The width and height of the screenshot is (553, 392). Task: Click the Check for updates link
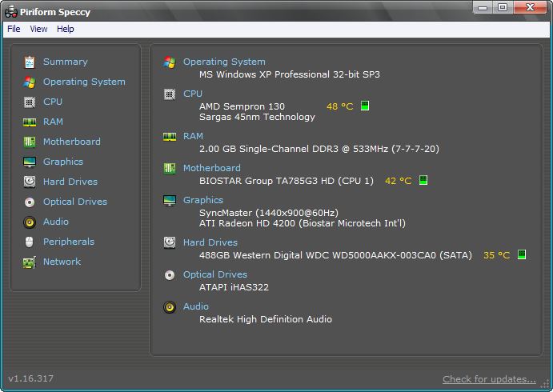tap(489, 379)
